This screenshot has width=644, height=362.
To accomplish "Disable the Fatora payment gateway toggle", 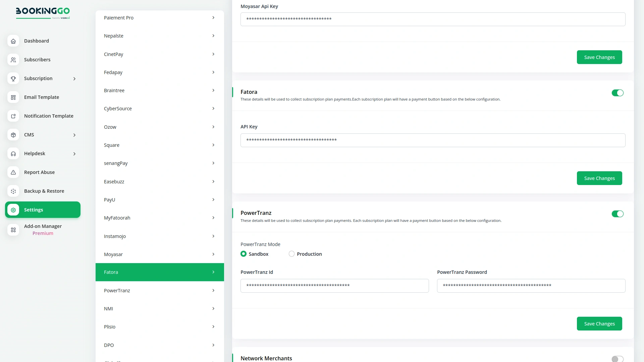I will point(618,93).
